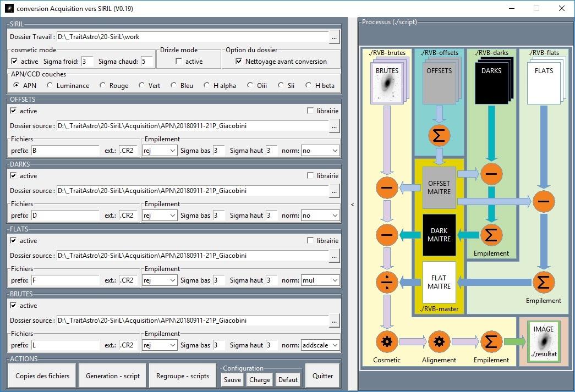Click the IMAGE ./resultat thumbnail
575x392 pixels.
(x=544, y=341)
